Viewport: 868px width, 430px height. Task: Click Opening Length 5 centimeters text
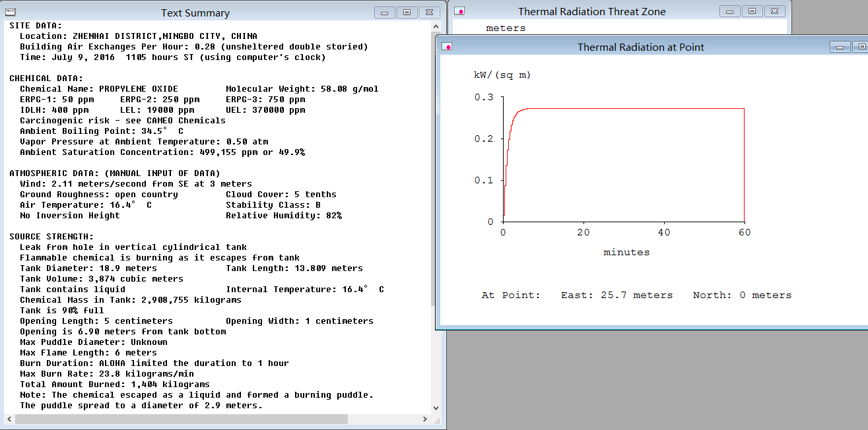click(96, 321)
